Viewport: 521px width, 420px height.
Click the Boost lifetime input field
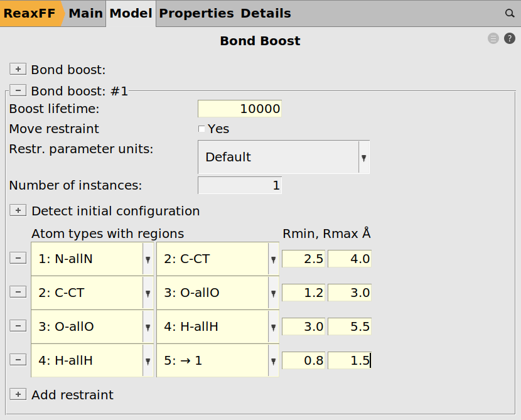tap(239, 109)
